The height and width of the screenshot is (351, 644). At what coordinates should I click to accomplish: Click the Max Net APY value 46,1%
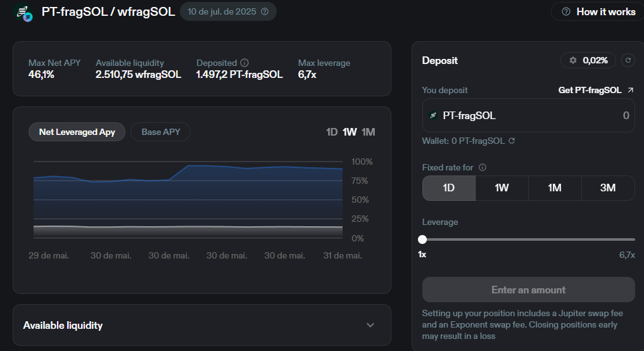pyautogui.click(x=41, y=74)
